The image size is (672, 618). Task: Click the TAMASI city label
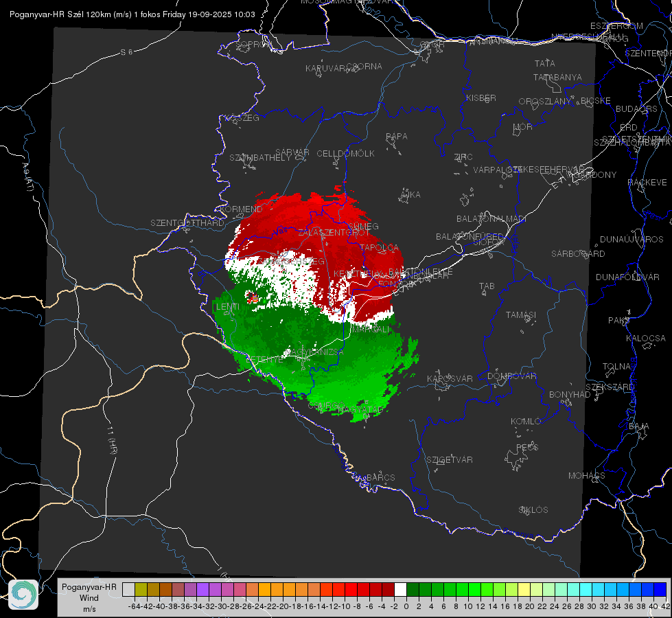tap(521, 315)
